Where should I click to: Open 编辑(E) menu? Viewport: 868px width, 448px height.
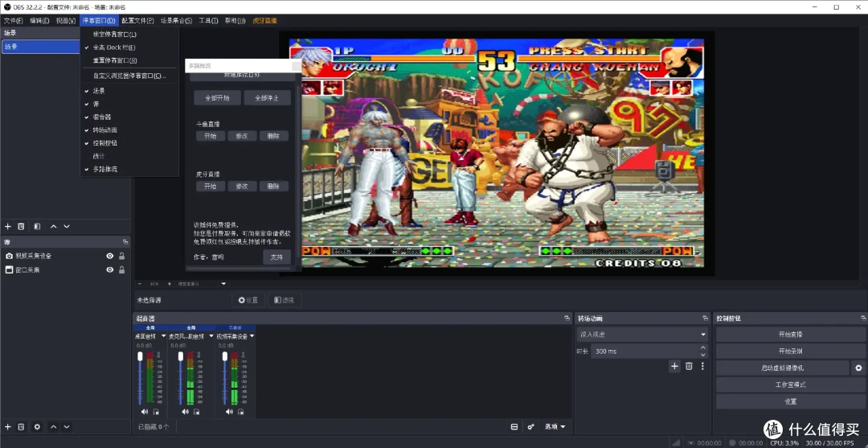[39, 20]
